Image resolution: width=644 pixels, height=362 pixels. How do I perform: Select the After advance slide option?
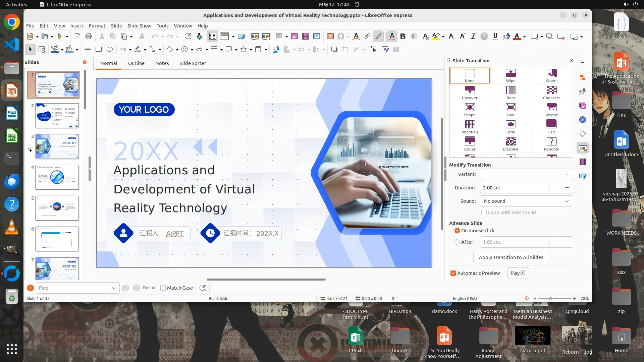pos(457,242)
